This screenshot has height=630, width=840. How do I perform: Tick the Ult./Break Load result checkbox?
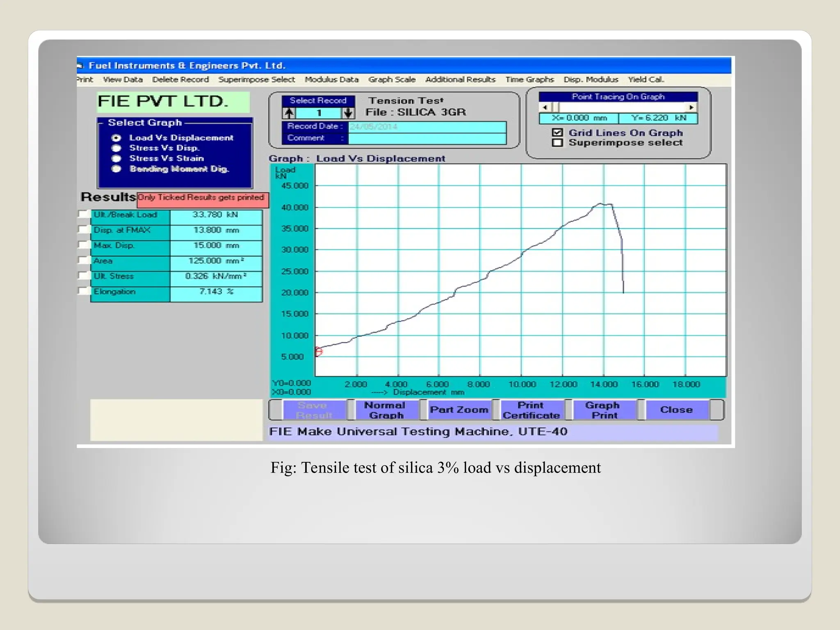point(84,215)
